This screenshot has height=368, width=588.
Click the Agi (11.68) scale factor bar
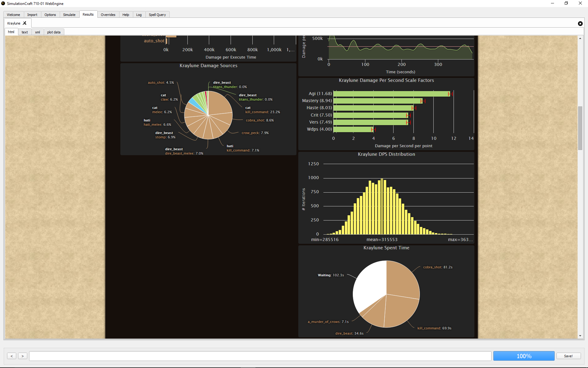392,94
